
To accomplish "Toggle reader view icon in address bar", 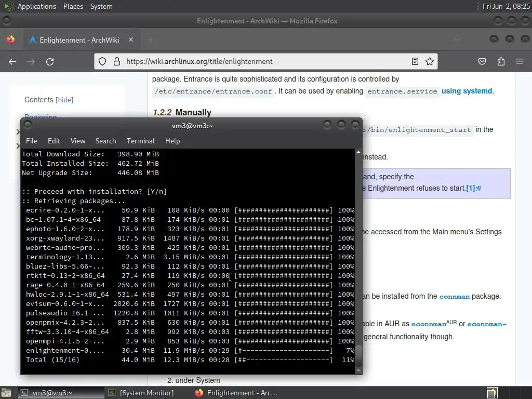I will click(x=415, y=61).
